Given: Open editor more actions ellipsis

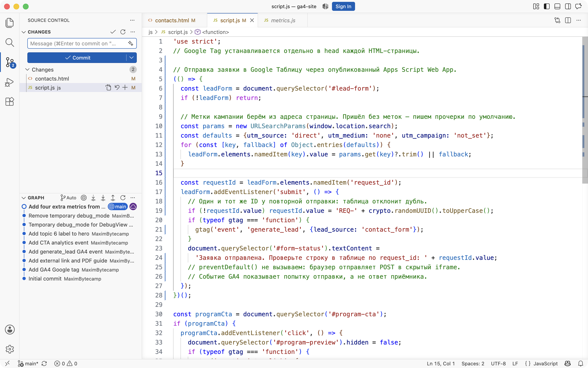Looking at the screenshot, I should coord(579,20).
